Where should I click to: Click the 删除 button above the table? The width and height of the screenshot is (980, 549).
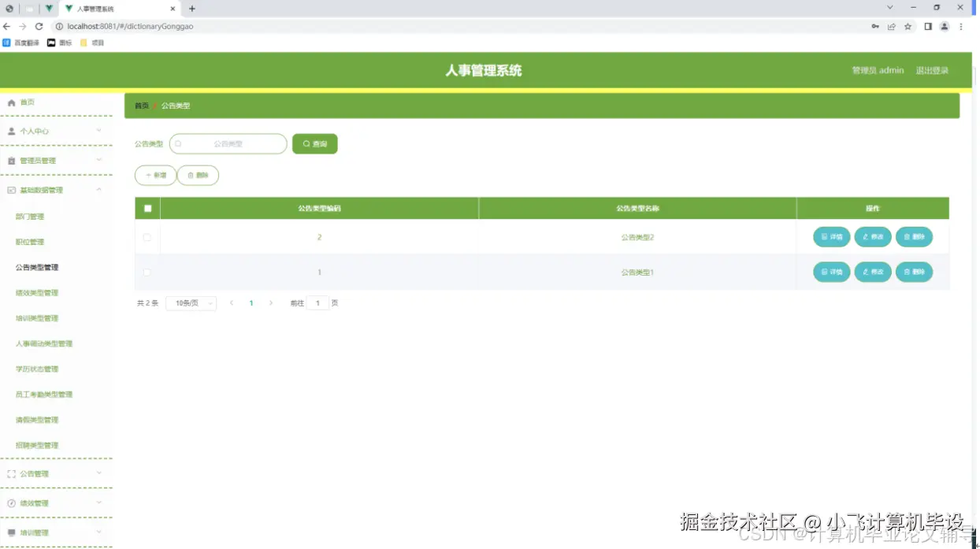coord(198,175)
